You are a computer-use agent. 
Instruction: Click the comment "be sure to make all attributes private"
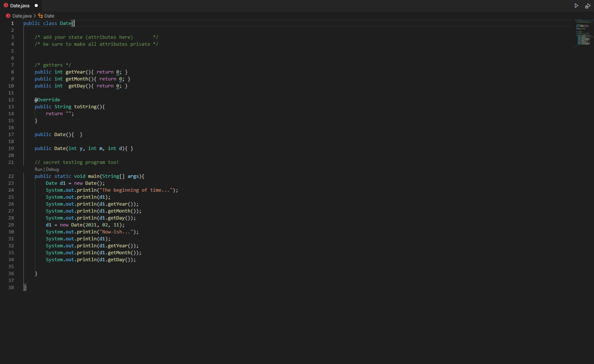pyautogui.click(x=97, y=44)
